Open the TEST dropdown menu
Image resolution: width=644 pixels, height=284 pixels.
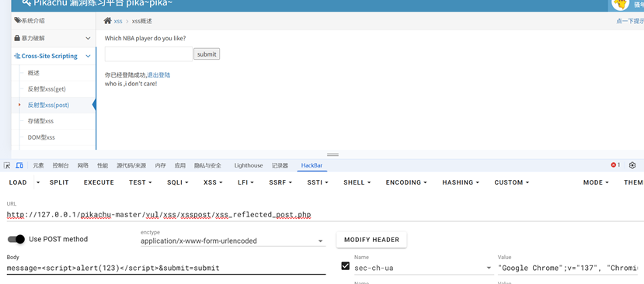pos(141,182)
